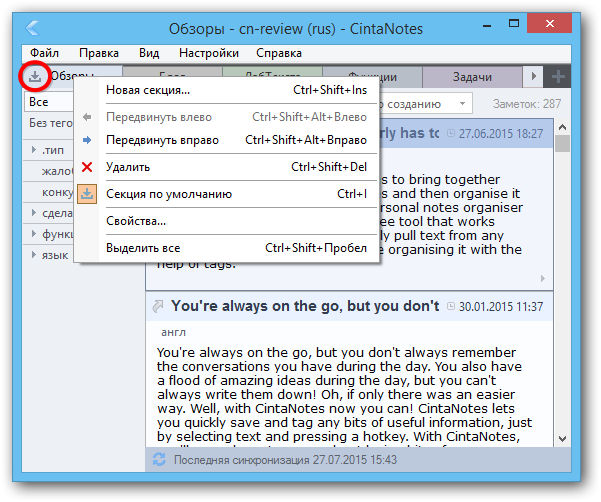The image size is (601, 502).
Task: Close the CintaNotes window
Action: point(550,24)
